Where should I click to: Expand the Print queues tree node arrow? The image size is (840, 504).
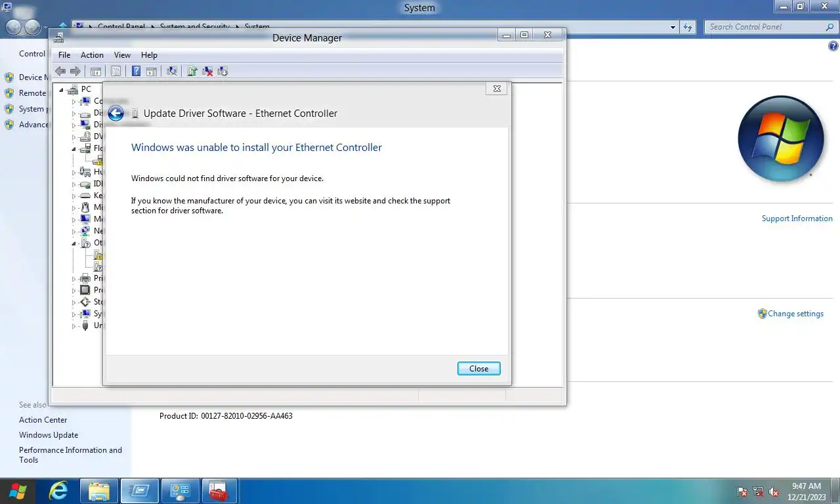(74, 278)
